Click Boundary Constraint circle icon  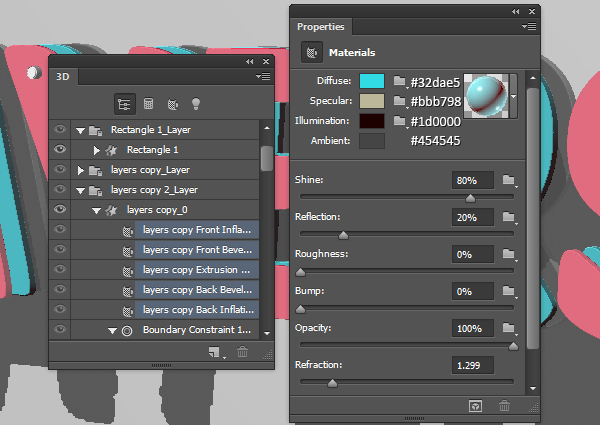127,331
